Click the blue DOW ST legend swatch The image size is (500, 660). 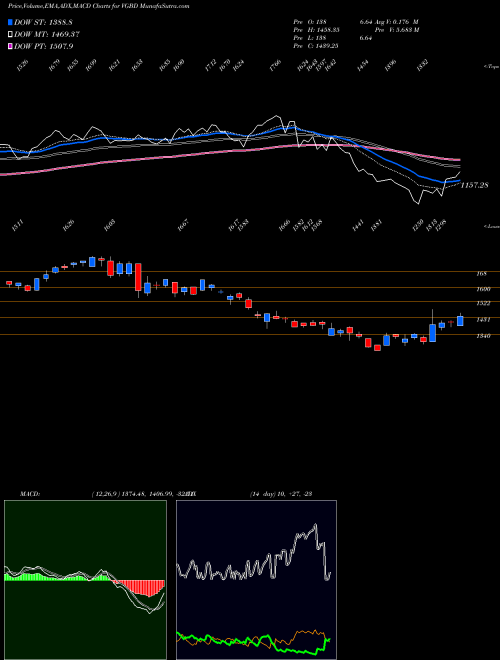(x=10, y=22)
